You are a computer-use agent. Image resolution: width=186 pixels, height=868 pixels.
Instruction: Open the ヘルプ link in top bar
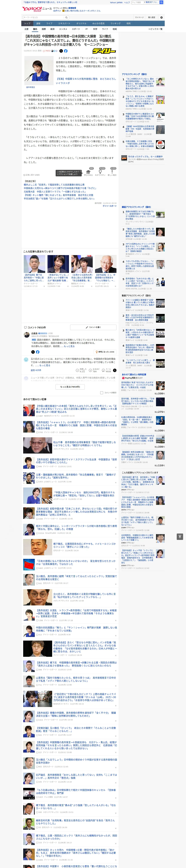(x=127, y=2)
